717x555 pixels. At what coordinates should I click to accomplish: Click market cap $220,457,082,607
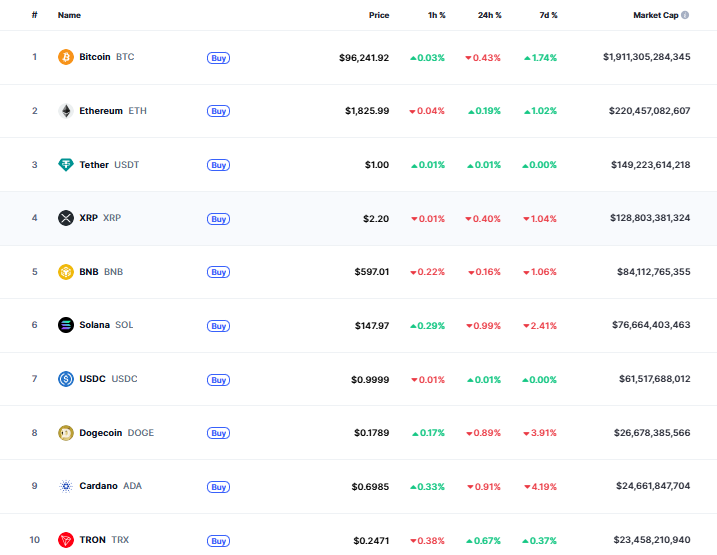tap(650, 111)
